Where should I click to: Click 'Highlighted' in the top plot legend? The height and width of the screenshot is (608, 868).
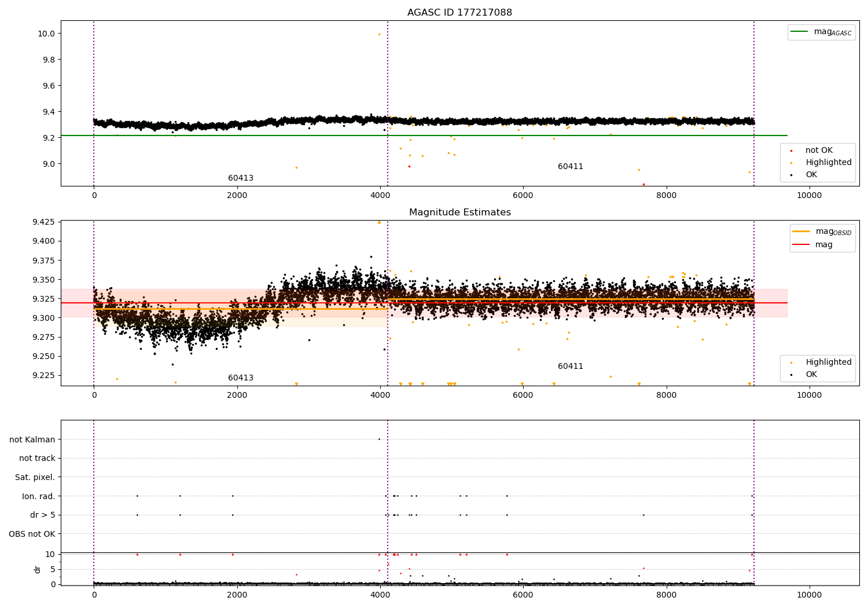[x=828, y=163]
